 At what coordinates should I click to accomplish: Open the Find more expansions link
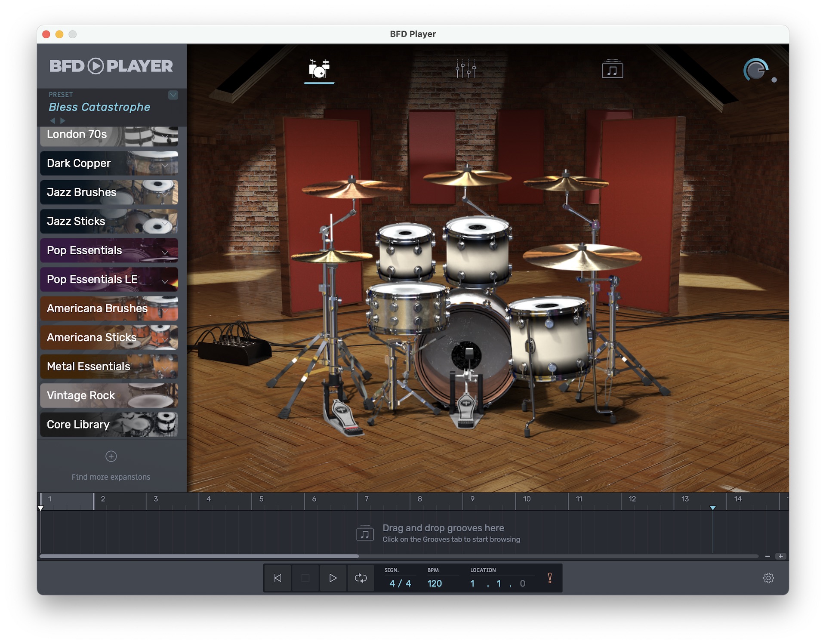111,477
